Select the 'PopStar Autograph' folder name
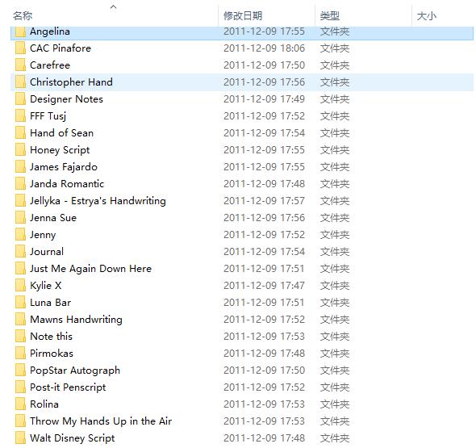The image size is (476, 448). 75,371
